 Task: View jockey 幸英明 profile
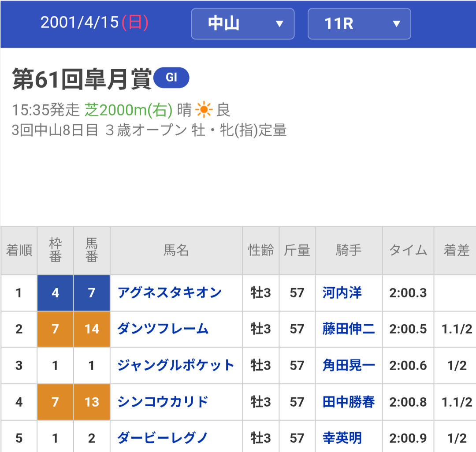point(342,438)
